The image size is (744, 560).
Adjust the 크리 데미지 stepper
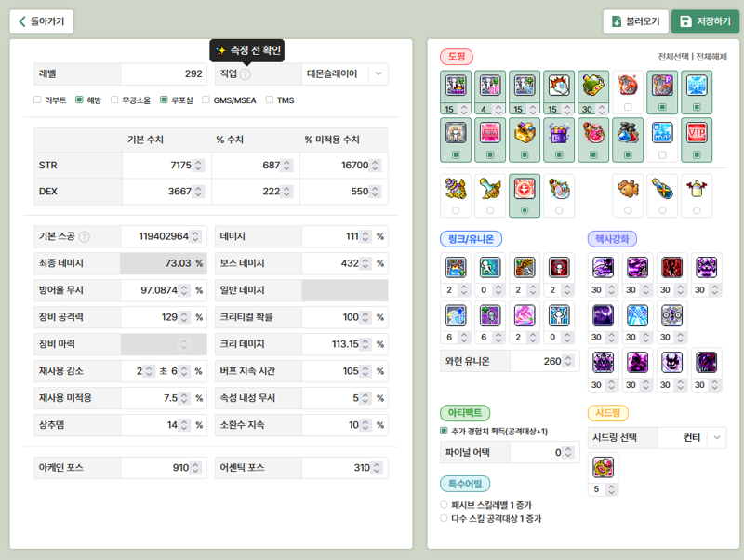365,344
